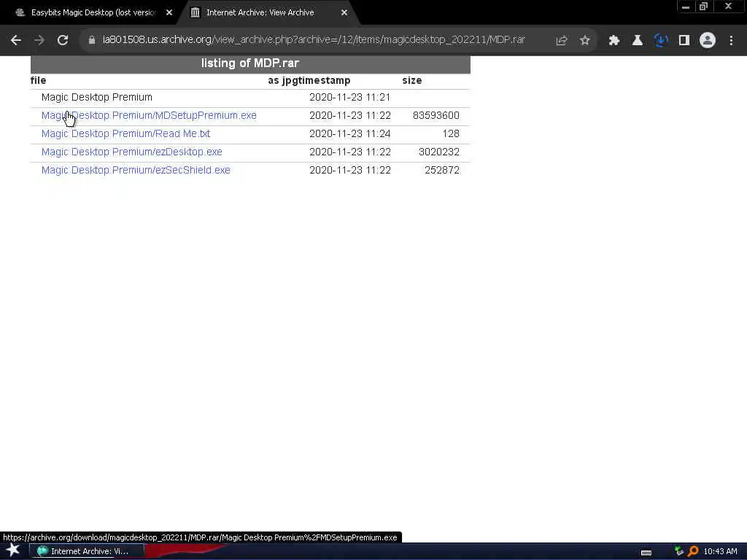Click the green arrow tray icon
This screenshot has width=747, height=560.
[679, 551]
